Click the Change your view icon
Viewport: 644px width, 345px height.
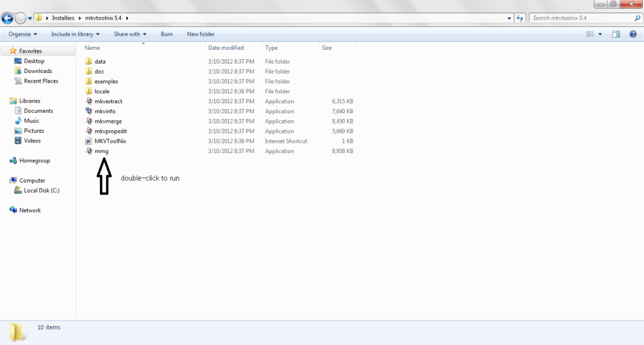[590, 34]
